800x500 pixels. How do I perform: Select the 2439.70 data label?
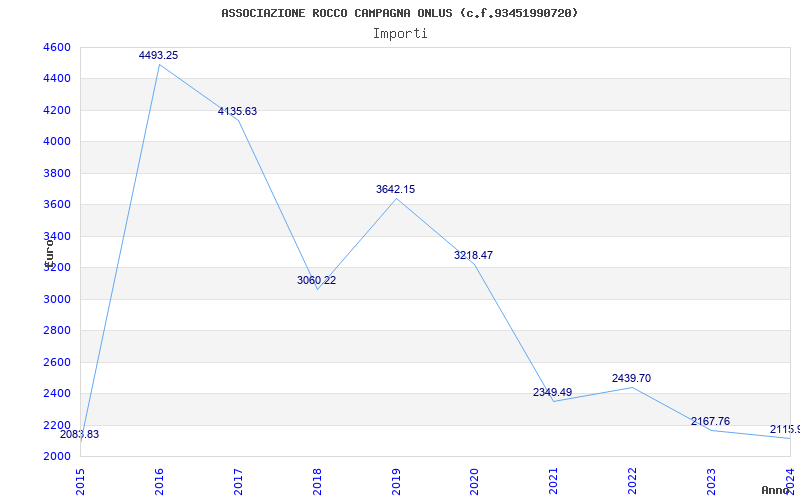(x=632, y=379)
